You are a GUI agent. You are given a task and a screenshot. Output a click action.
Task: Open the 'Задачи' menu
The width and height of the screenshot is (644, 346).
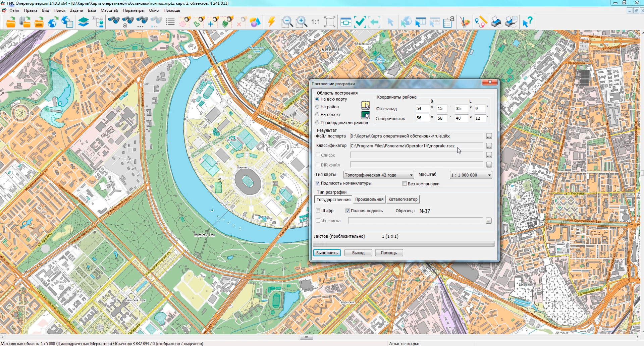pos(76,10)
